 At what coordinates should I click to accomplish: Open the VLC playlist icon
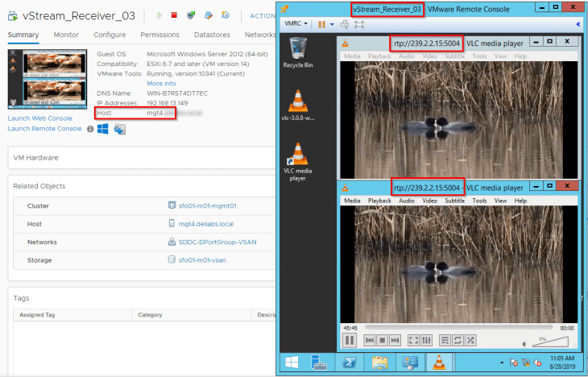coord(444,340)
